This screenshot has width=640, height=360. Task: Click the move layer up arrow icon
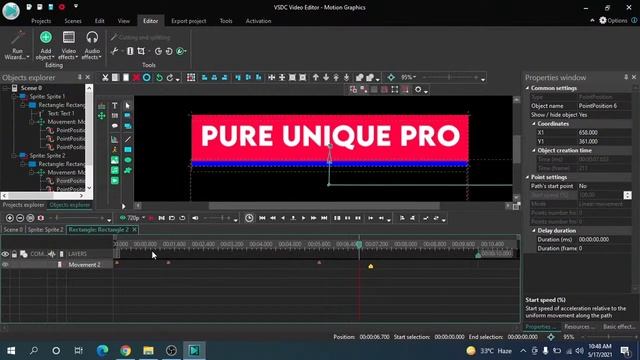point(316,78)
